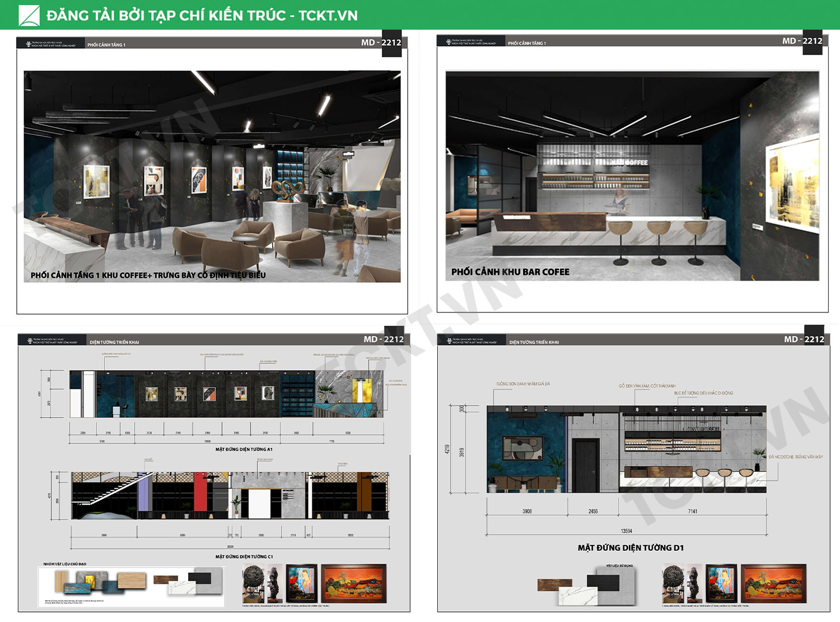The height and width of the screenshot is (622, 840).
Task: Open the coffee lounge and exhibition perspective rendering
Action: pos(212,176)
